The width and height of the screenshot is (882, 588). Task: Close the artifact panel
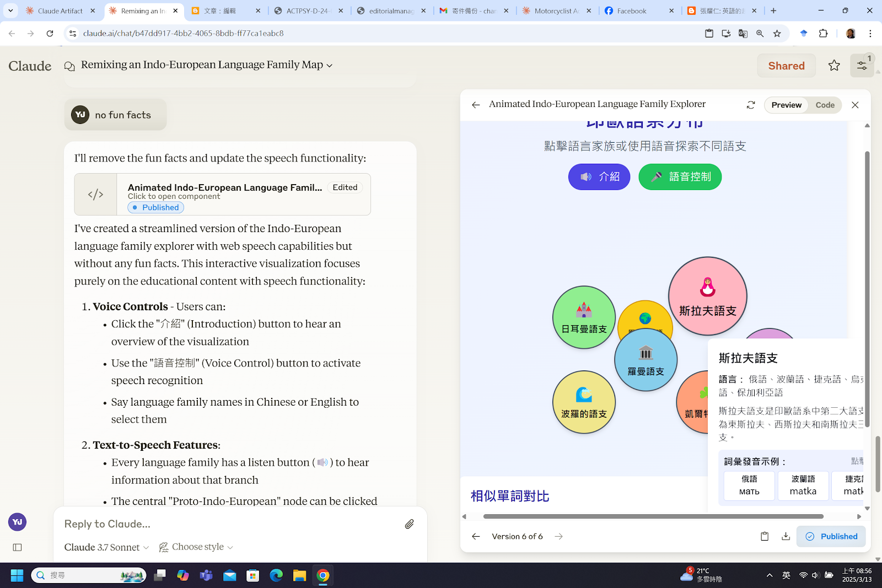click(855, 105)
